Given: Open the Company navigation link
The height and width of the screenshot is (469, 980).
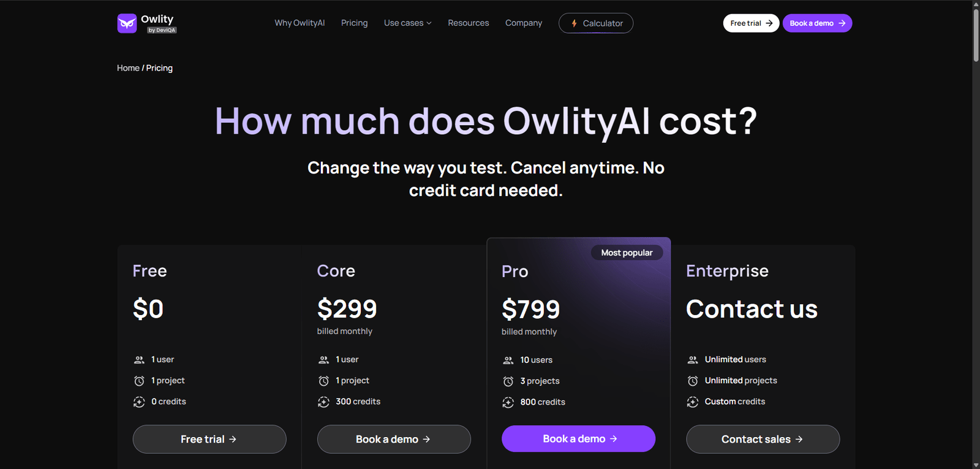Looking at the screenshot, I should [x=523, y=23].
